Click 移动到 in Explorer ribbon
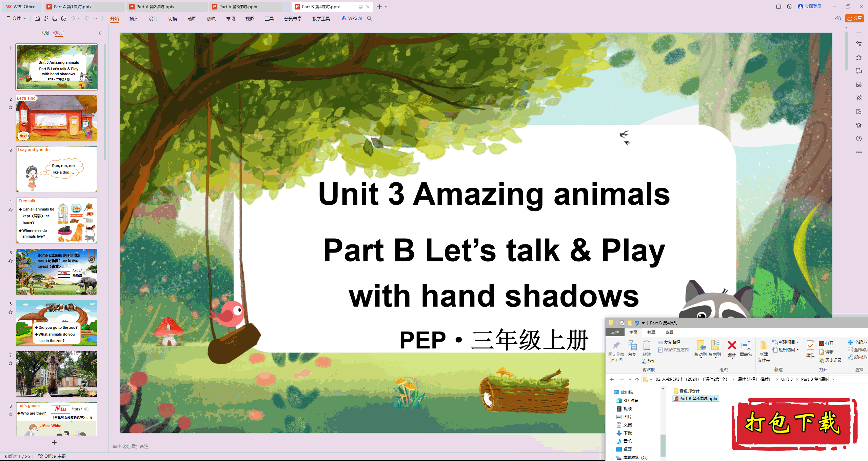868x461 pixels. 701,349
